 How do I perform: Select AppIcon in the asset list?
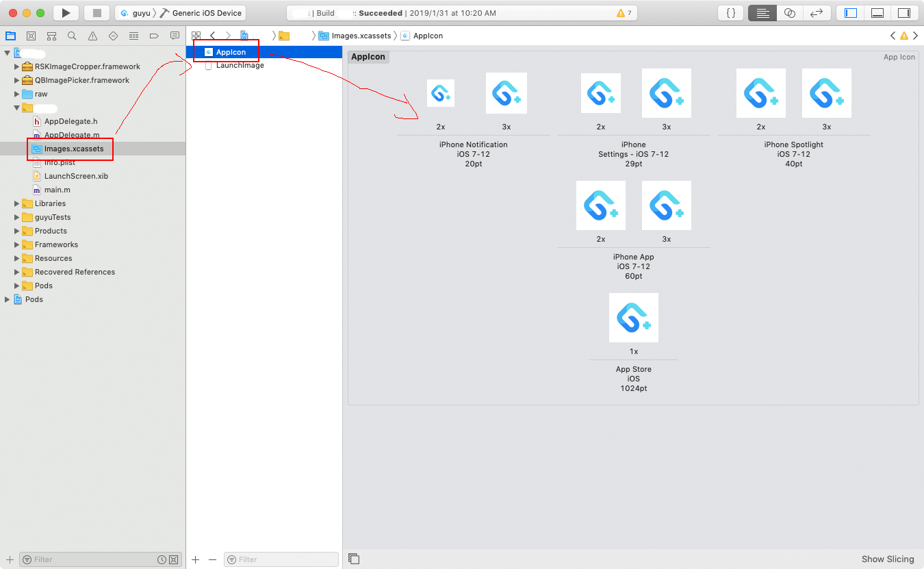[264, 52]
